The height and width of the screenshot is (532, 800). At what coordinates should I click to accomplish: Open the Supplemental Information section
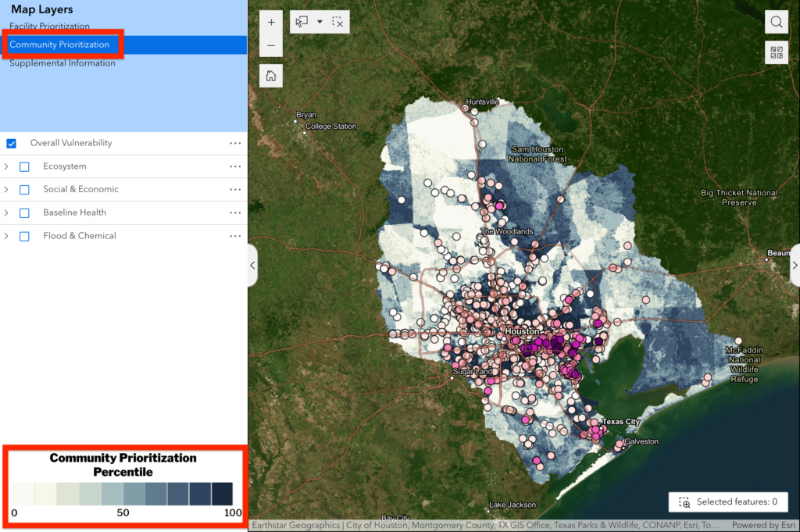tap(62, 62)
